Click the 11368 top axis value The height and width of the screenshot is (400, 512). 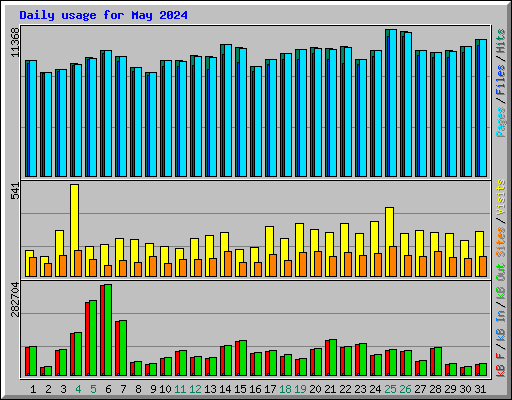tap(15, 42)
